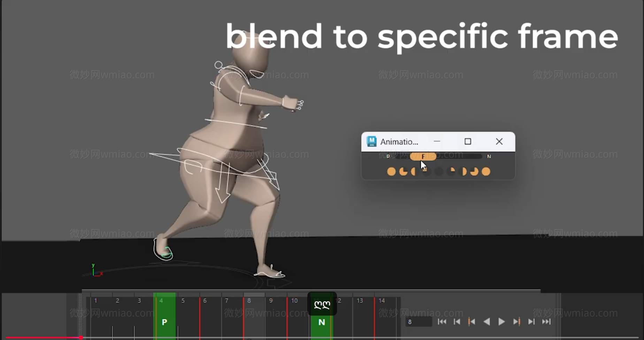644x340 pixels.
Task: Select the rightmost full-circle overshoot preset
Action: click(x=486, y=171)
